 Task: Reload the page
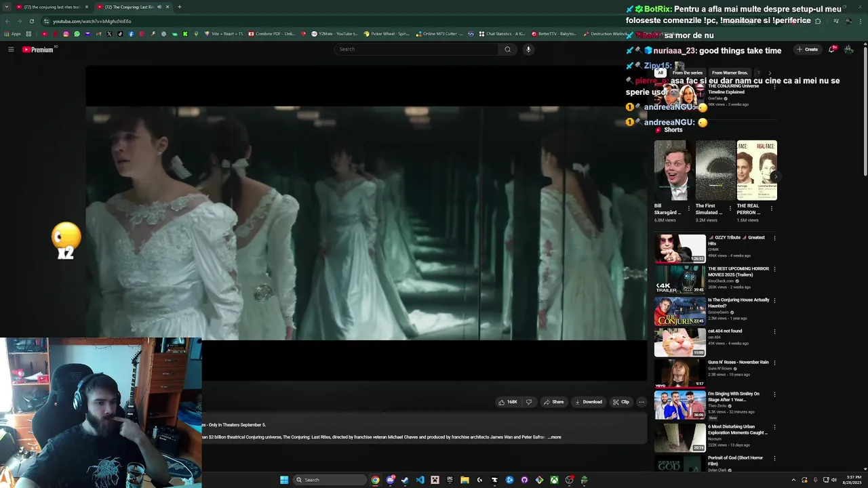click(31, 21)
